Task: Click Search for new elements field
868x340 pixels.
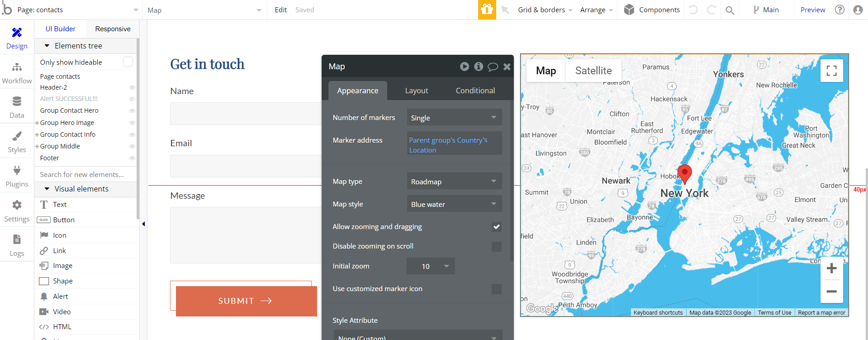Action: coord(85,174)
